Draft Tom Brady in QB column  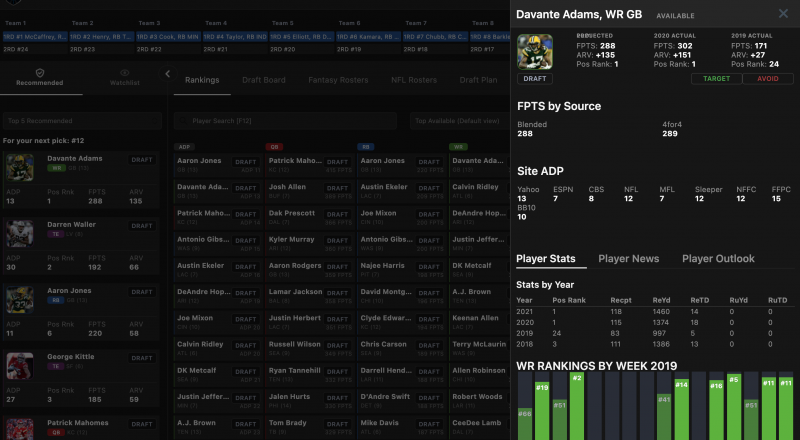(337, 424)
